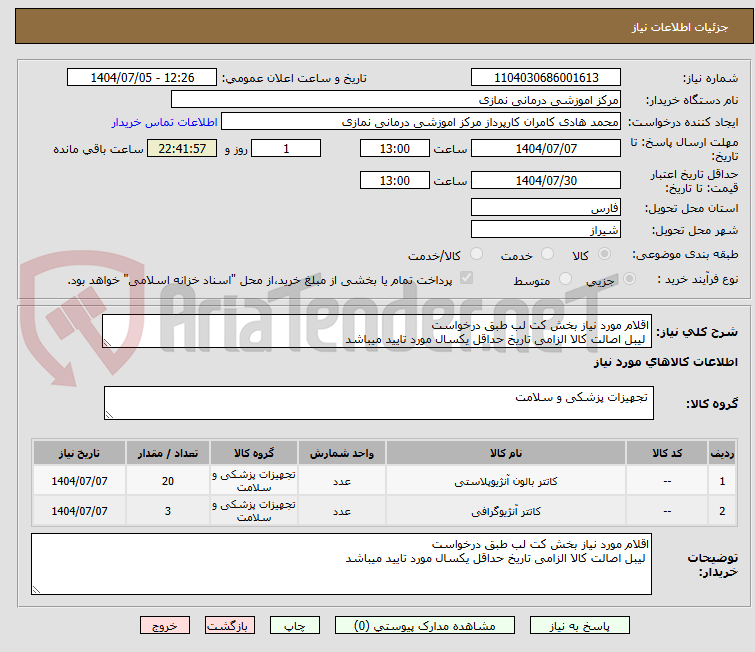The width and height of the screenshot is (755, 652).
Task: Click the buyer name field 'مرکز اموزشی درمانی نمازی'
Action: pos(396,100)
